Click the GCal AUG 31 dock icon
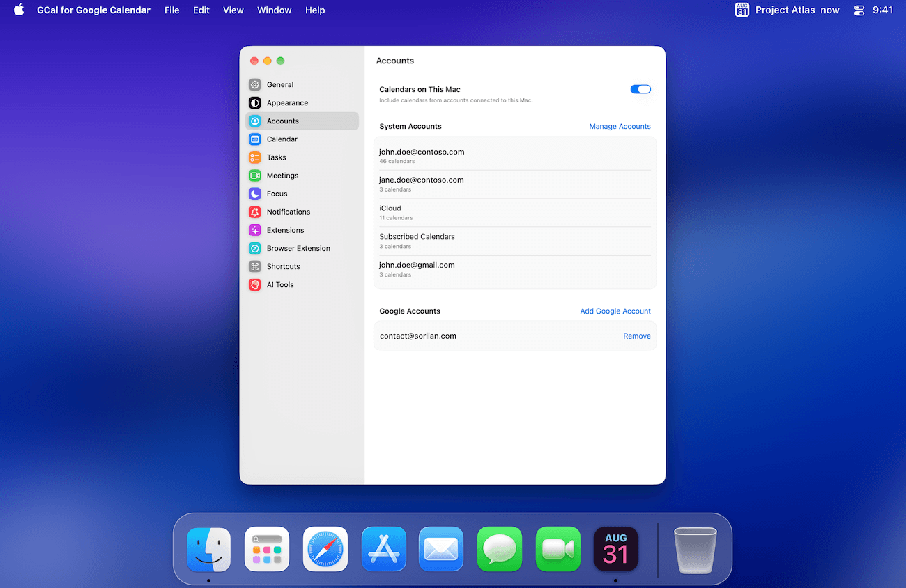This screenshot has height=588, width=906. (x=616, y=549)
